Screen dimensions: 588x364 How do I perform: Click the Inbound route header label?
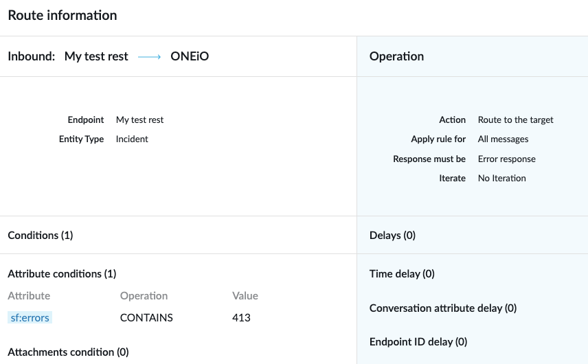[x=32, y=56]
